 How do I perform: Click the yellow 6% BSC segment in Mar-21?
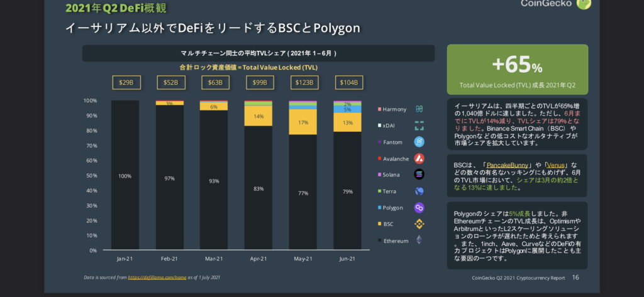pos(214,107)
